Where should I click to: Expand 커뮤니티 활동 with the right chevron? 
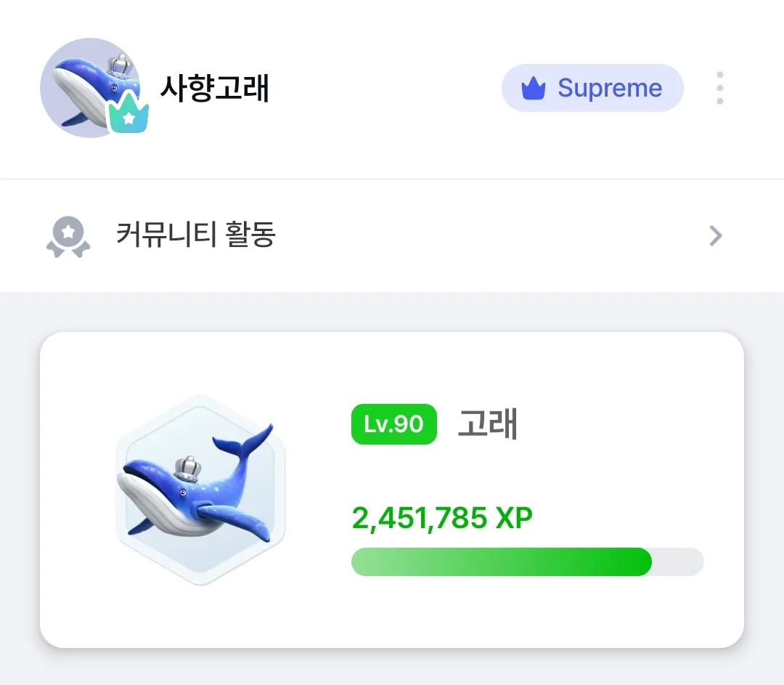pyautogui.click(x=716, y=236)
